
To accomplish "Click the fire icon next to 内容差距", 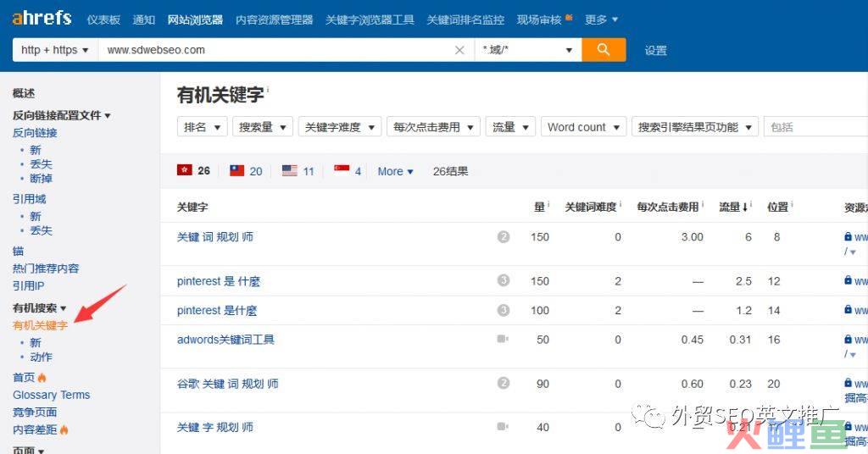I will (64, 429).
